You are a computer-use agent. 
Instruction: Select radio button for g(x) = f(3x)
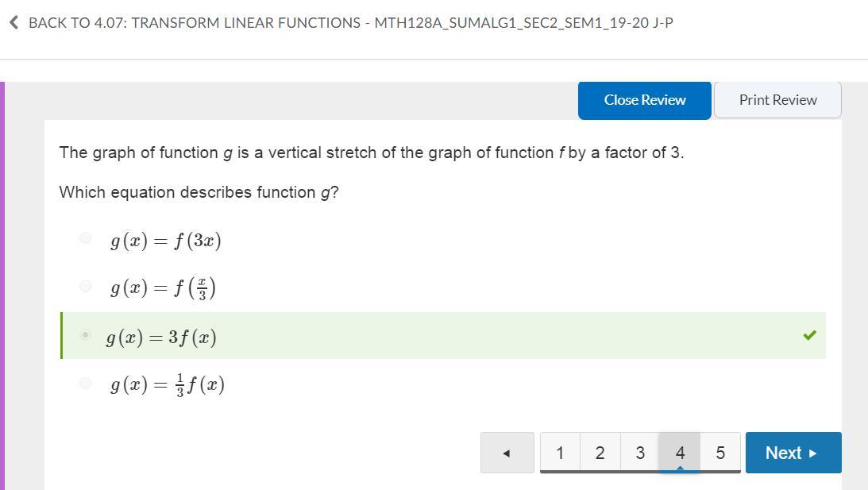click(86, 238)
